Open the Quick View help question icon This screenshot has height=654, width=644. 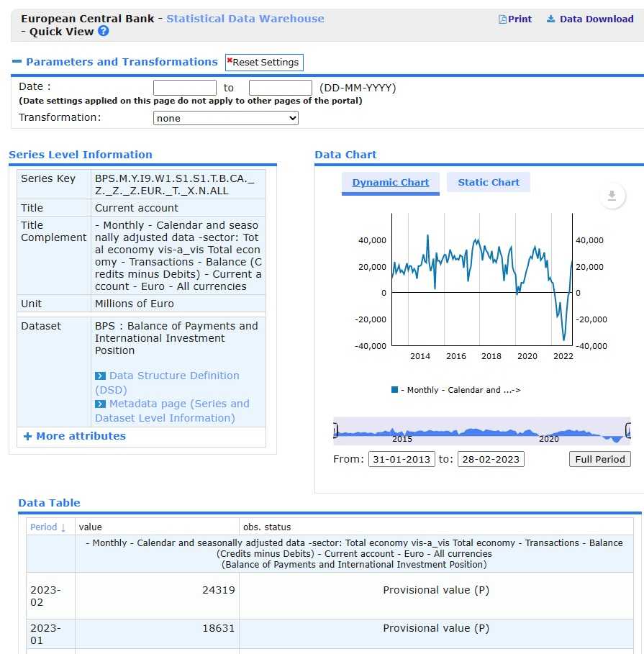coord(104,31)
